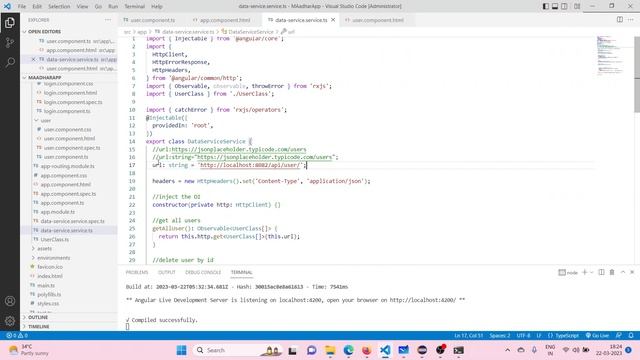The image size is (640, 360).
Task: Open editor More Actions ellipsis
Action: (631, 20)
